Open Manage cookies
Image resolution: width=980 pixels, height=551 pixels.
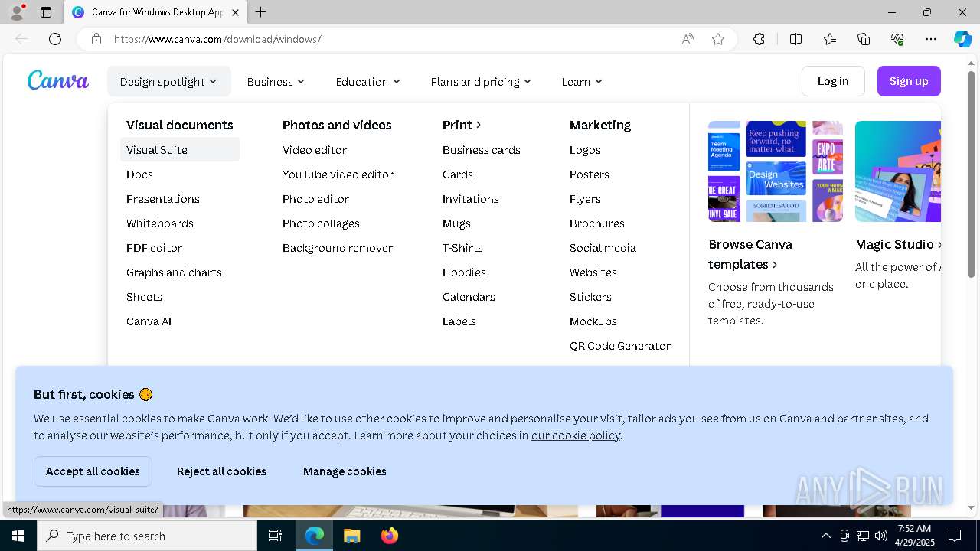pyautogui.click(x=345, y=471)
